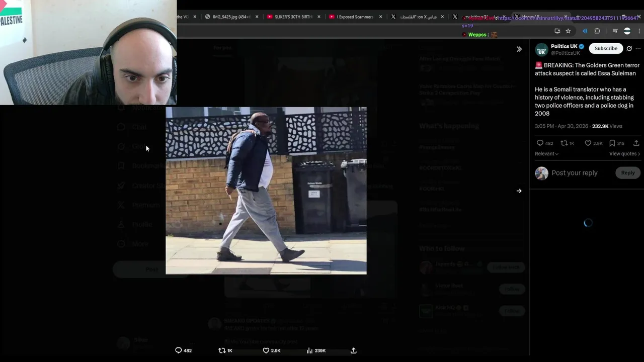Screen dimensions: 644x362
Task: Click the verified badge beside Politics UK
Action: tap(582, 46)
